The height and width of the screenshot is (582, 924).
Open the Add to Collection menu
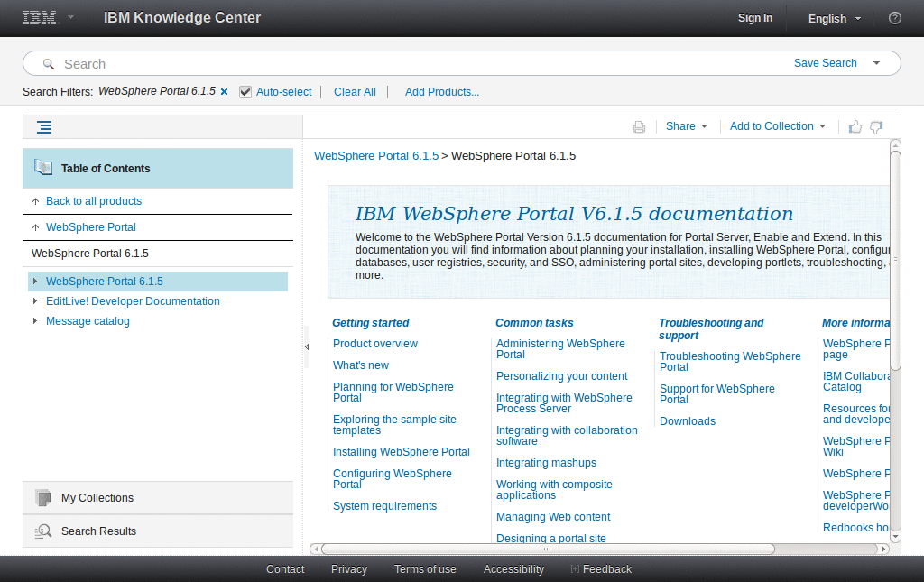point(774,126)
